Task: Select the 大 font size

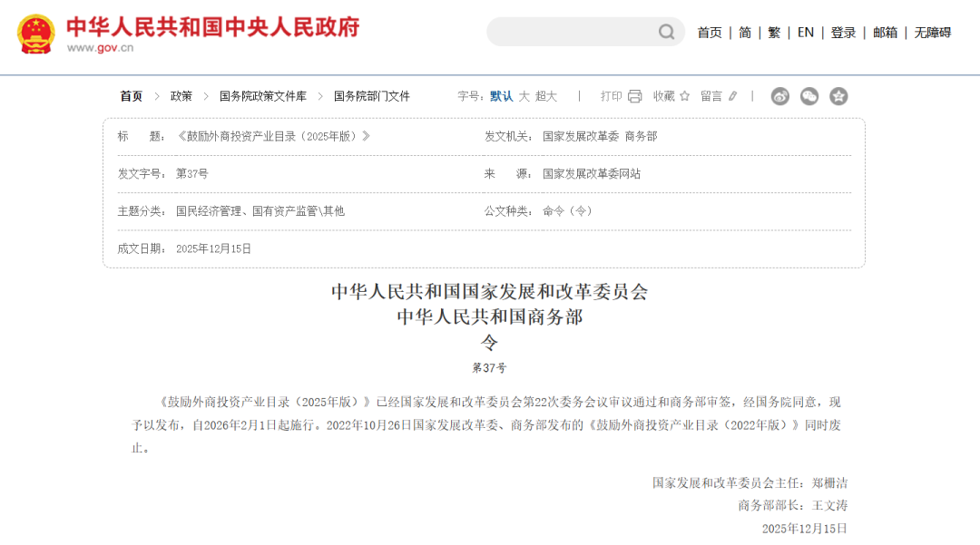Action: pyautogui.click(x=523, y=95)
